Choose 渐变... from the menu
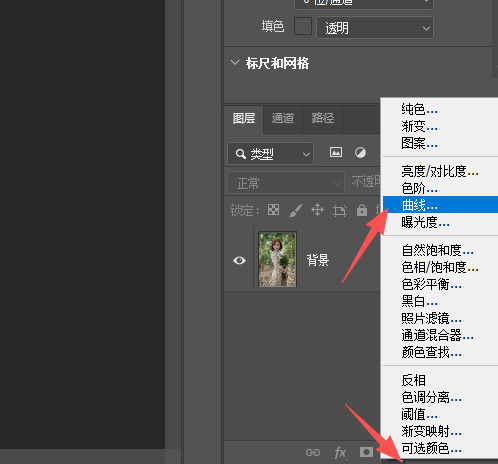The image size is (498, 464). tap(440, 126)
